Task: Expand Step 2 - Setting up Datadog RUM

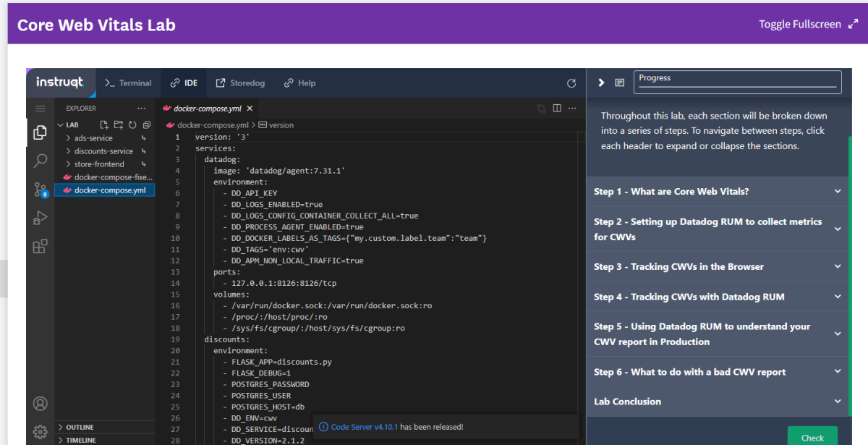Action: coord(718,229)
